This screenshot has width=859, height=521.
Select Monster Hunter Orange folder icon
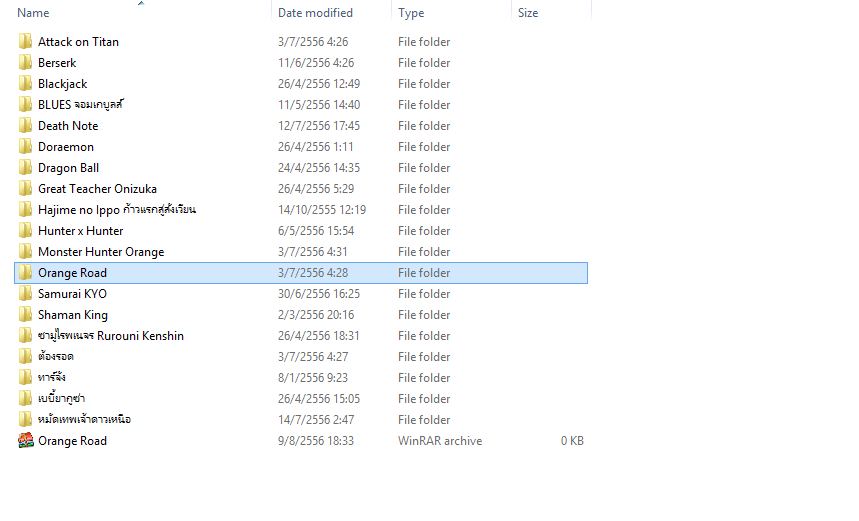pos(25,251)
